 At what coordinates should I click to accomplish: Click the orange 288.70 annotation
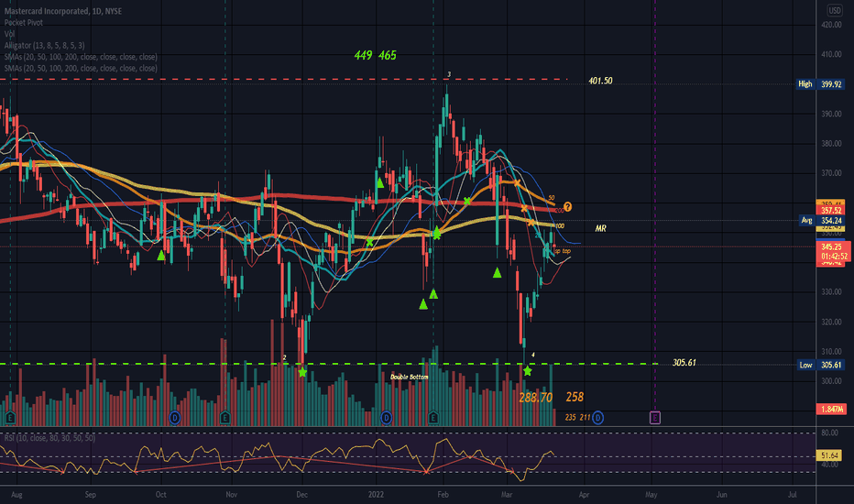click(x=535, y=397)
